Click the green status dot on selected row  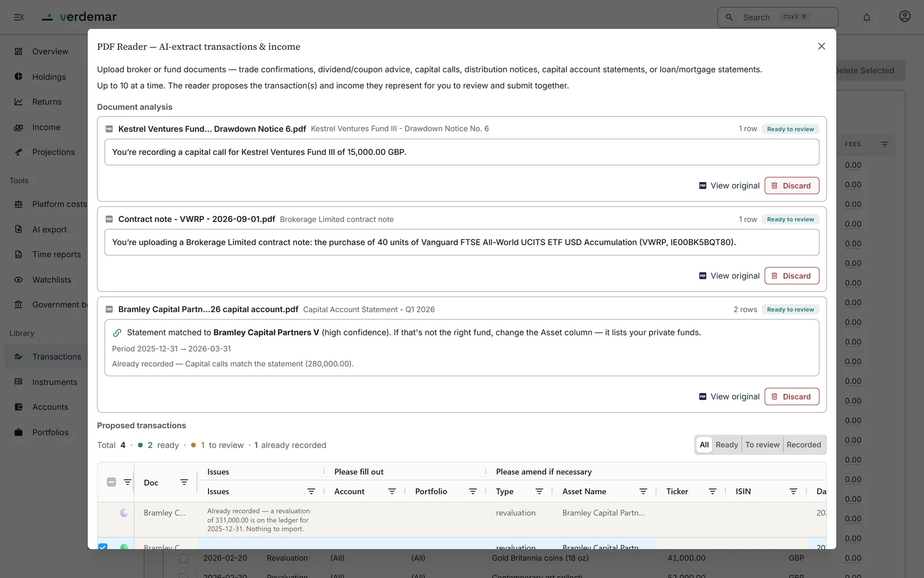coord(124,546)
